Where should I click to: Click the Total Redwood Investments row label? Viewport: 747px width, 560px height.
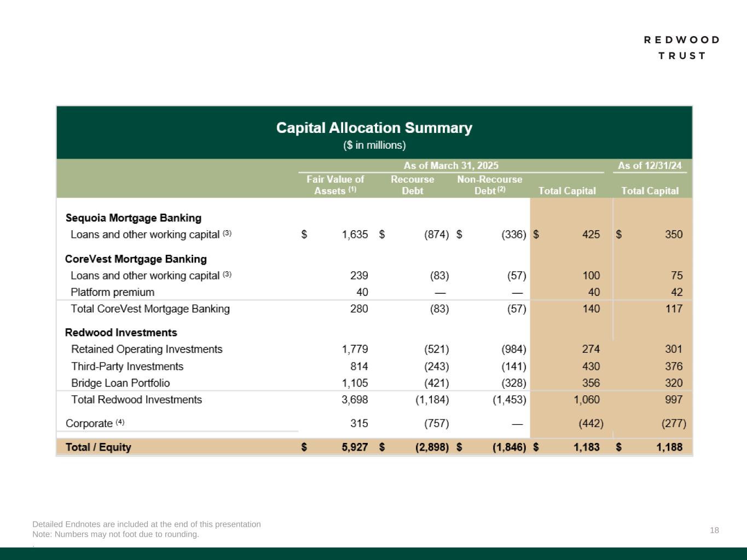point(136,400)
